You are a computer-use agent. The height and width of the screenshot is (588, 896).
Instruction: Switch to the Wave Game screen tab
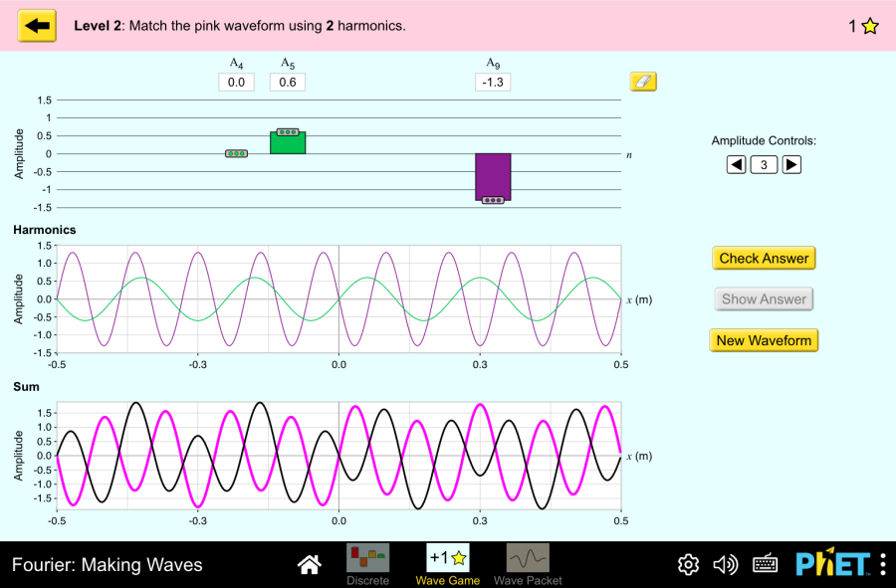[447, 557]
